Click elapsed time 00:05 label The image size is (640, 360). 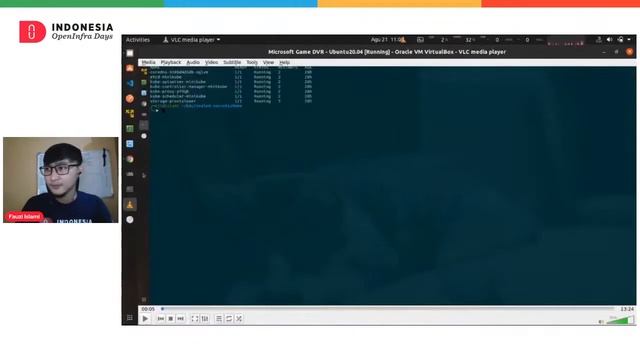point(148,309)
